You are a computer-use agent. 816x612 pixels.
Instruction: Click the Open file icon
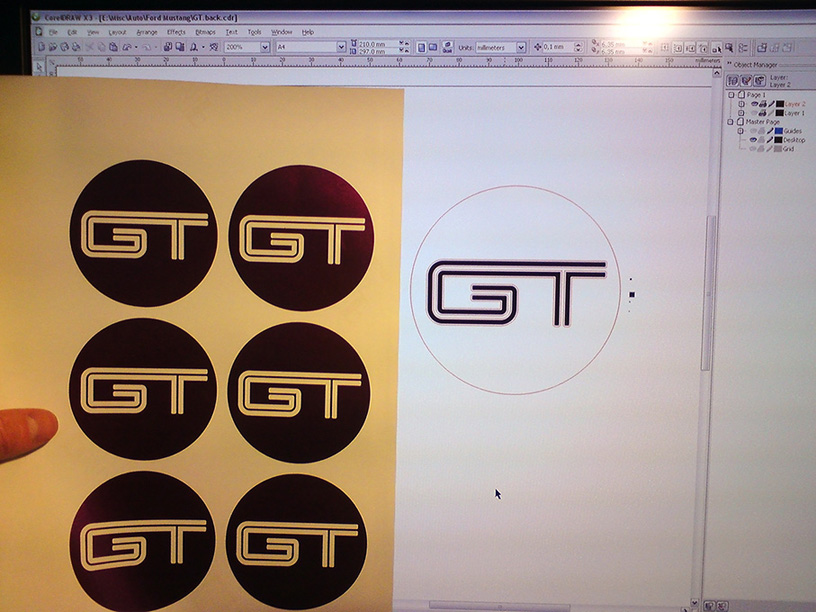(x=53, y=47)
